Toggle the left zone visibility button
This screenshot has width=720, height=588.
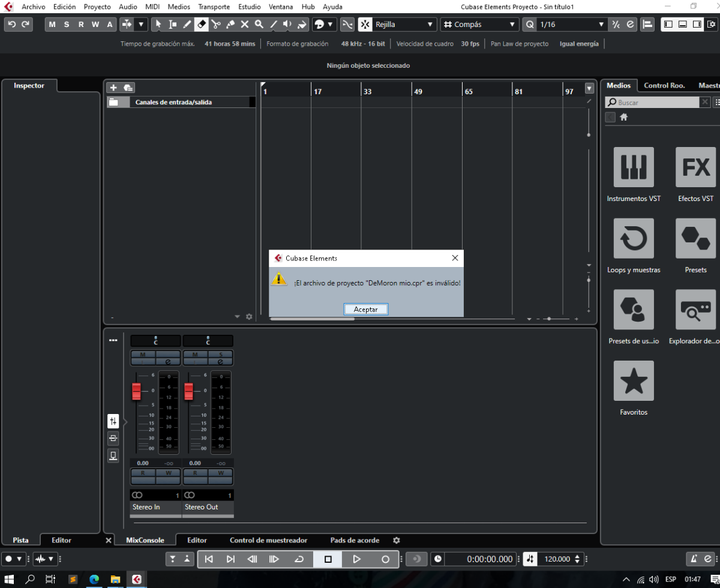click(668, 25)
